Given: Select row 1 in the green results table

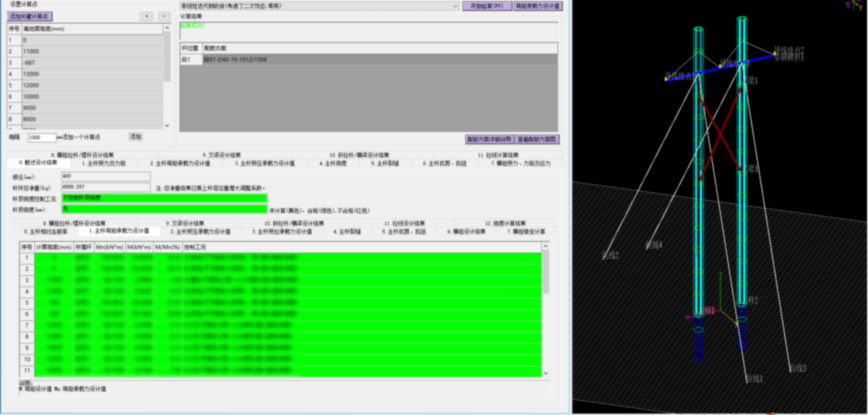Looking at the screenshot, I should (280, 257).
